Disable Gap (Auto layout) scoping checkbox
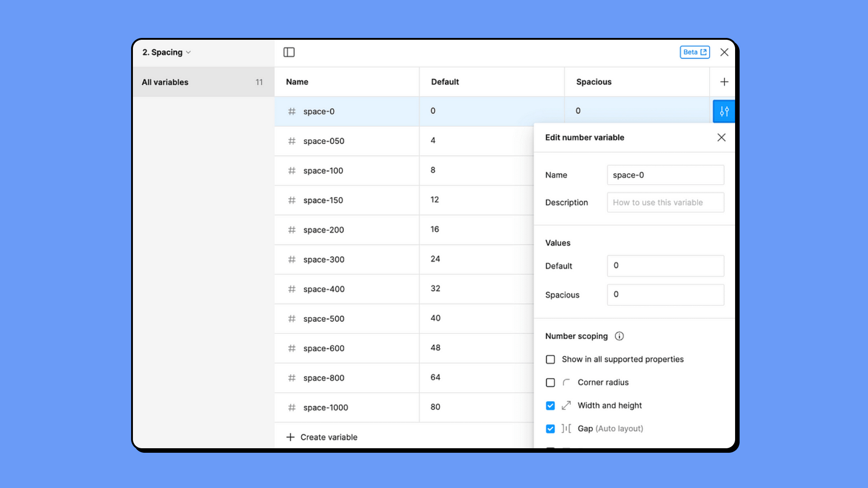Image resolution: width=868 pixels, height=488 pixels. (x=550, y=429)
